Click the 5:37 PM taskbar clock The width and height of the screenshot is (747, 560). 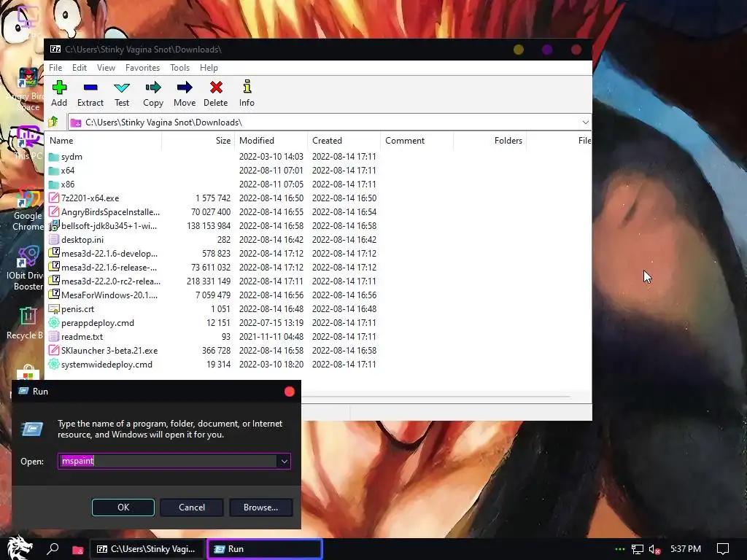coord(686,549)
